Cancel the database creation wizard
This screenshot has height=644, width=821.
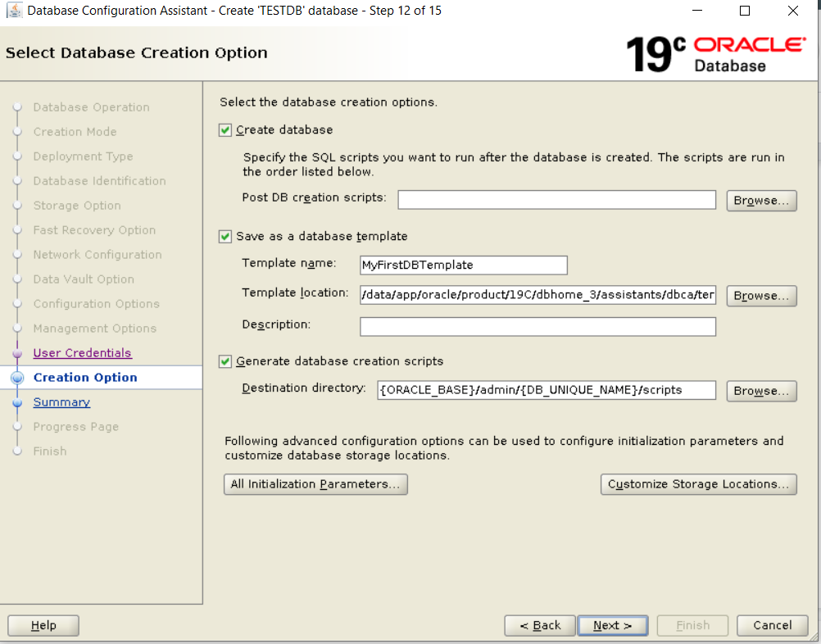coord(773,625)
